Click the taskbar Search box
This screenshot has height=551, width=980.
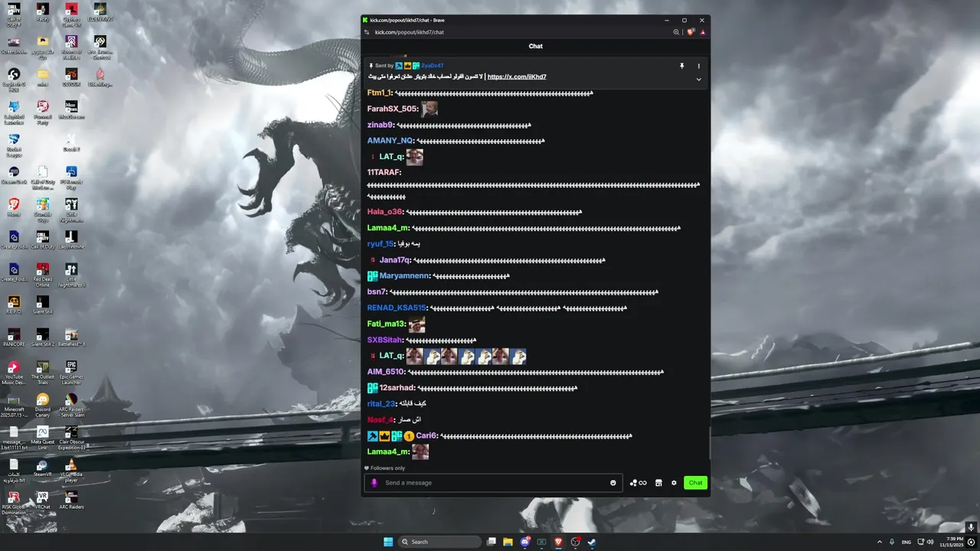[x=440, y=542]
